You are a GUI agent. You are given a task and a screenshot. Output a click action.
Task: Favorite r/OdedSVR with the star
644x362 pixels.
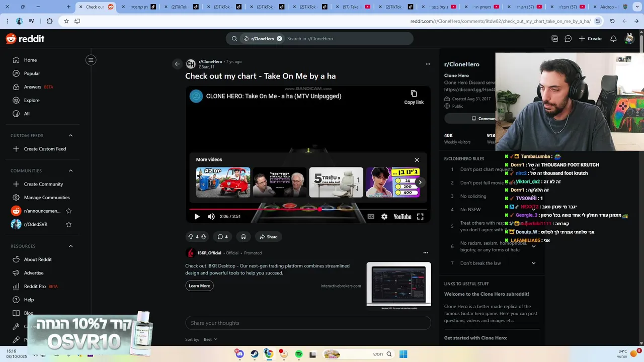pyautogui.click(x=69, y=224)
